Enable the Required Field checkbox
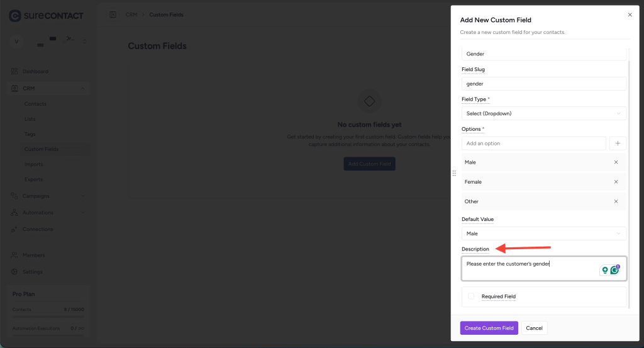The width and height of the screenshot is (644, 348). pos(471,296)
